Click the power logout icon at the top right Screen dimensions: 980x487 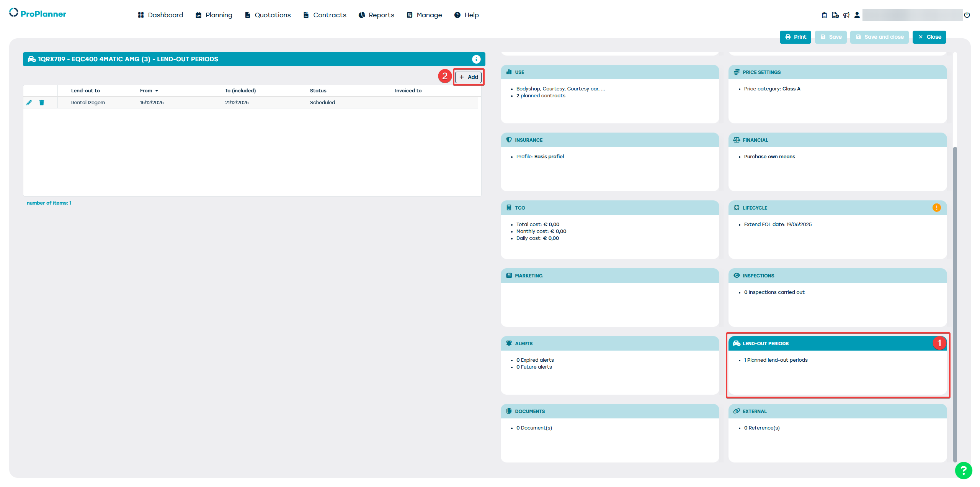(967, 15)
